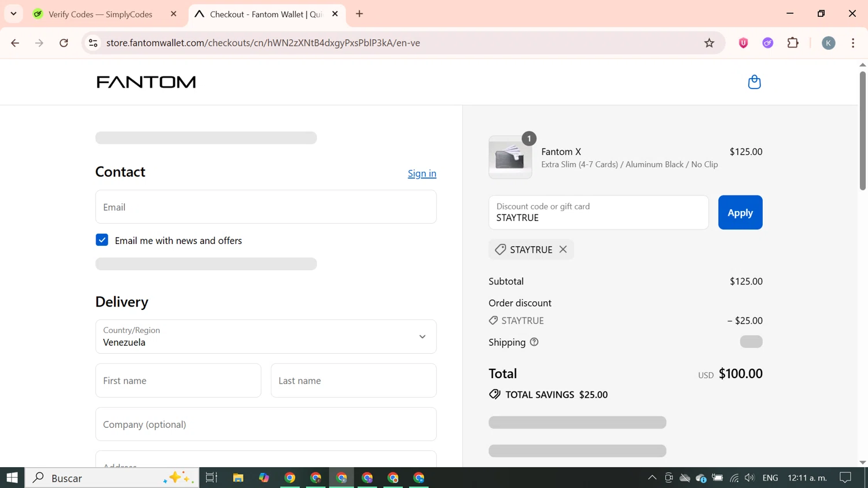Image resolution: width=868 pixels, height=488 pixels.
Task: Open the Chrome three-dot menu
Action: tap(853, 43)
